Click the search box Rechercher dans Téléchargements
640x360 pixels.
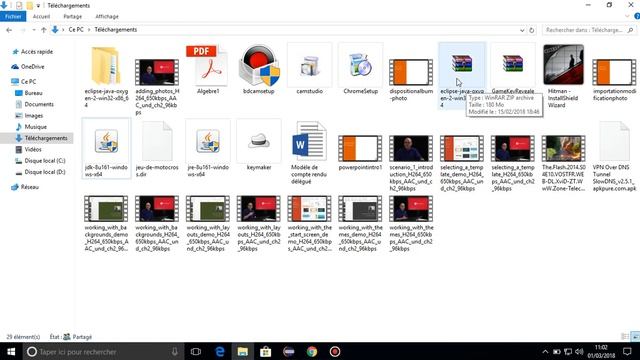point(589,30)
